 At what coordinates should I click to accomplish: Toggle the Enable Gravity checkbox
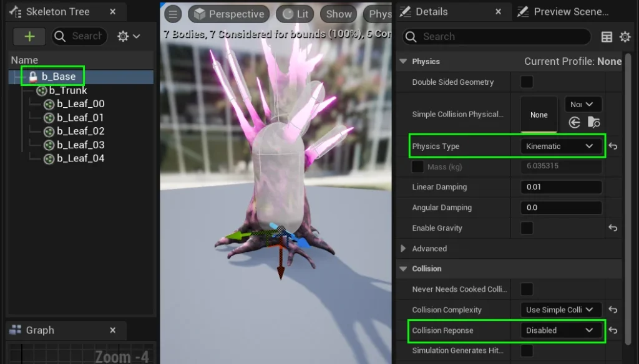[x=527, y=228]
